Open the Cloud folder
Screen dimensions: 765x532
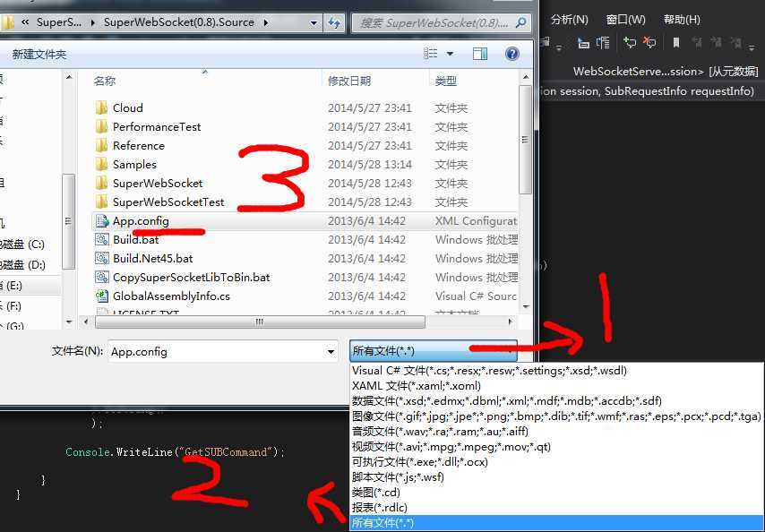(128, 107)
